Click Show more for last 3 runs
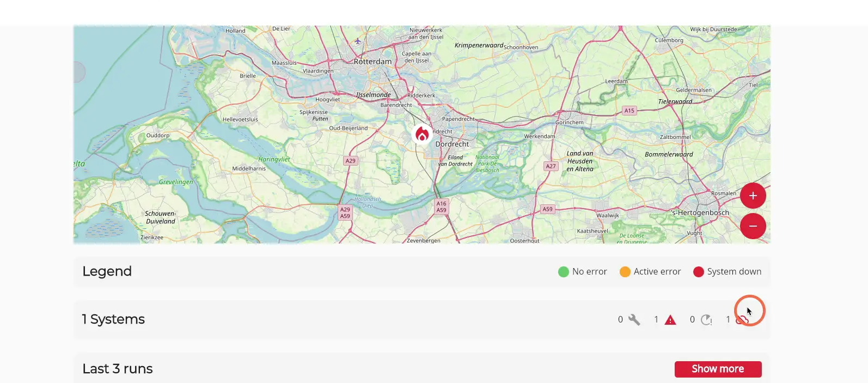868x383 pixels. click(718, 369)
